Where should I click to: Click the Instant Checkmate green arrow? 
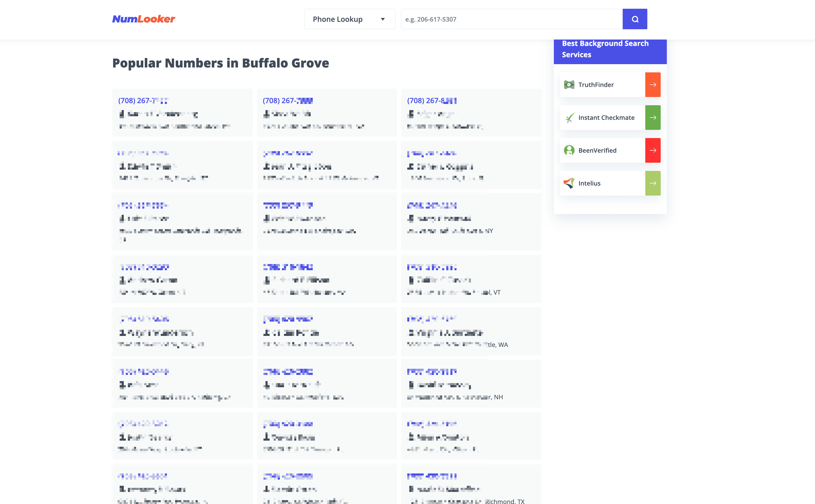point(653,117)
